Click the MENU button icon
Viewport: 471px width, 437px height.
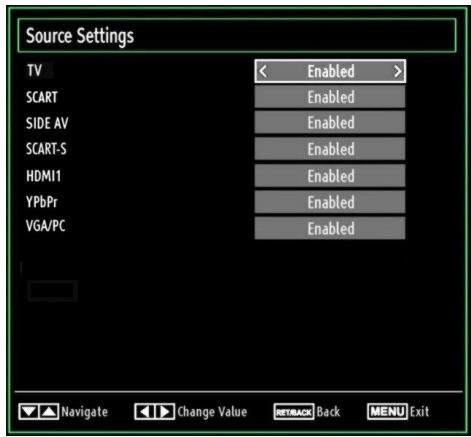pyautogui.click(x=387, y=411)
